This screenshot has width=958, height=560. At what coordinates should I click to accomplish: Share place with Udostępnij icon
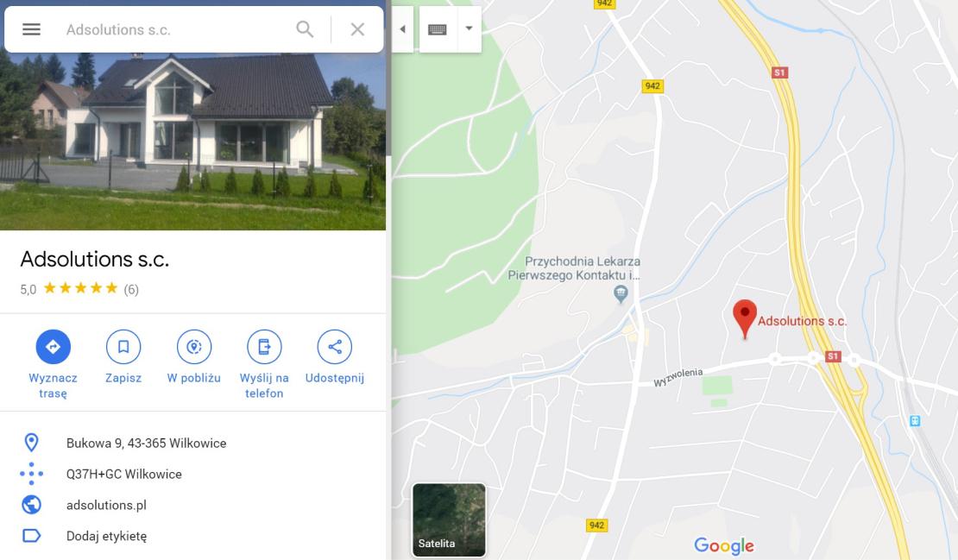point(334,347)
